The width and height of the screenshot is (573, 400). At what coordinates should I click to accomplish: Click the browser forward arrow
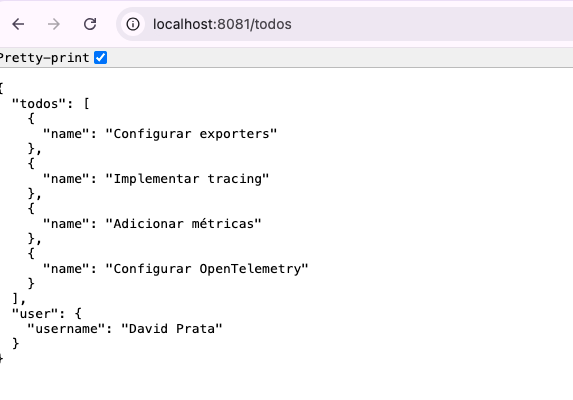(54, 24)
